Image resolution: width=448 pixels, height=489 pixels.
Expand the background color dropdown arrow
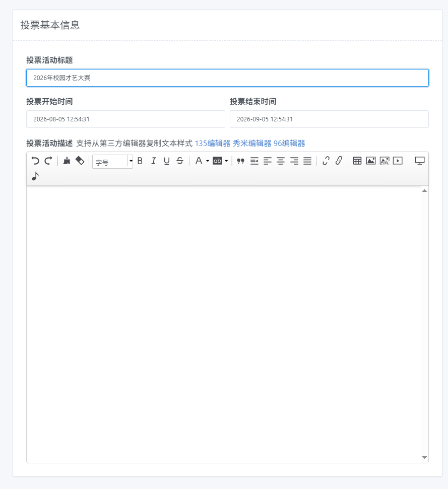pyautogui.click(x=226, y=161)
